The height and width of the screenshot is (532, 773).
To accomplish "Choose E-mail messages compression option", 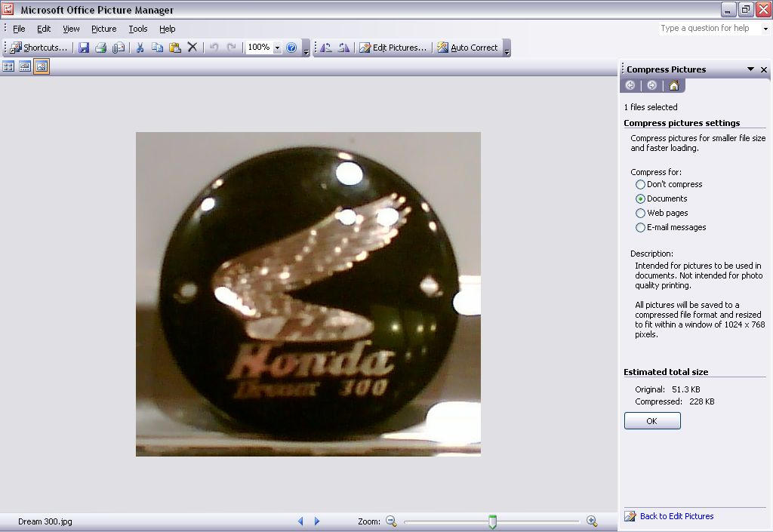I will click(640, 227).
